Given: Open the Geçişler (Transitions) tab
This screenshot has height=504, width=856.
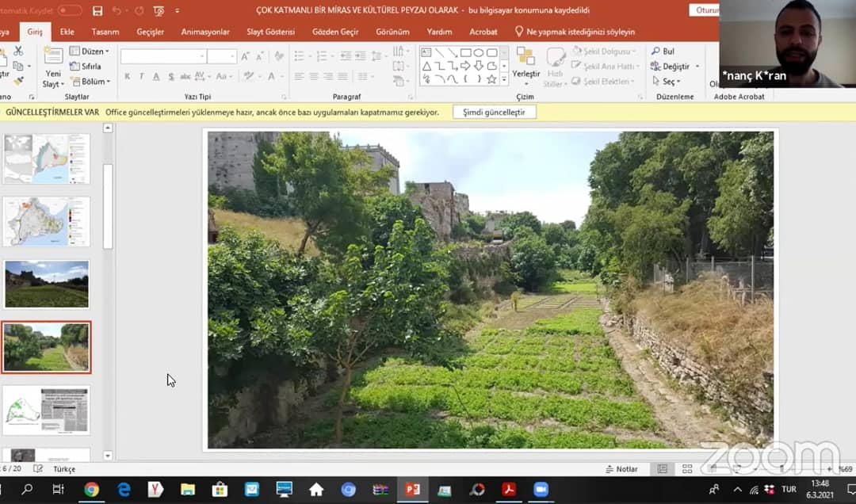Looking at the screenshot, I should pyautogui.click(x=150, y=32).
